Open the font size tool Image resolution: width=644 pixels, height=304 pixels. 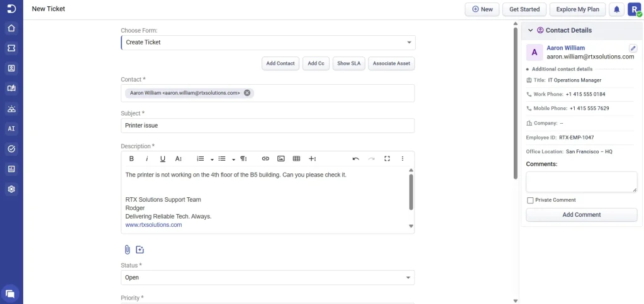pos(178,159)
